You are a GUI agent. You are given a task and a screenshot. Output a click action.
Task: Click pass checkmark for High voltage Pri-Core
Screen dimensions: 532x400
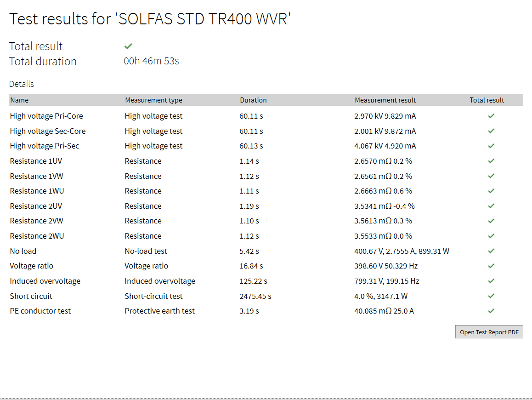(x=491, y=116)
